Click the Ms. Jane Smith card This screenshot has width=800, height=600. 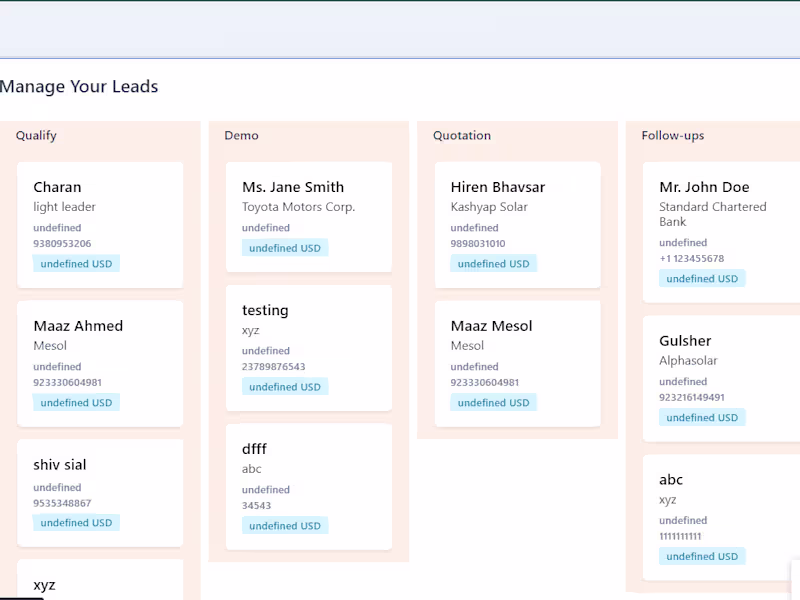[x=308, y=216]
